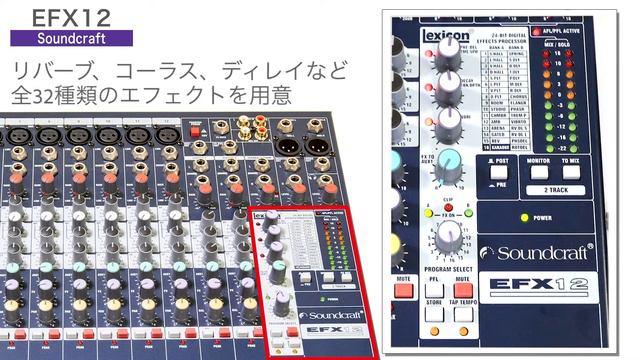Click the amber LED below the STORE button
The image size is (640, 360).
435,331
